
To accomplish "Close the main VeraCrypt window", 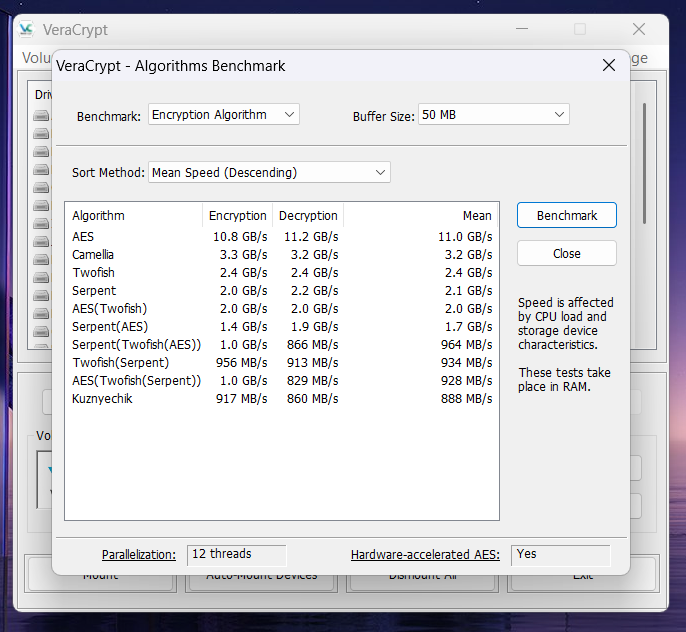I will click(x=639, y=29).
